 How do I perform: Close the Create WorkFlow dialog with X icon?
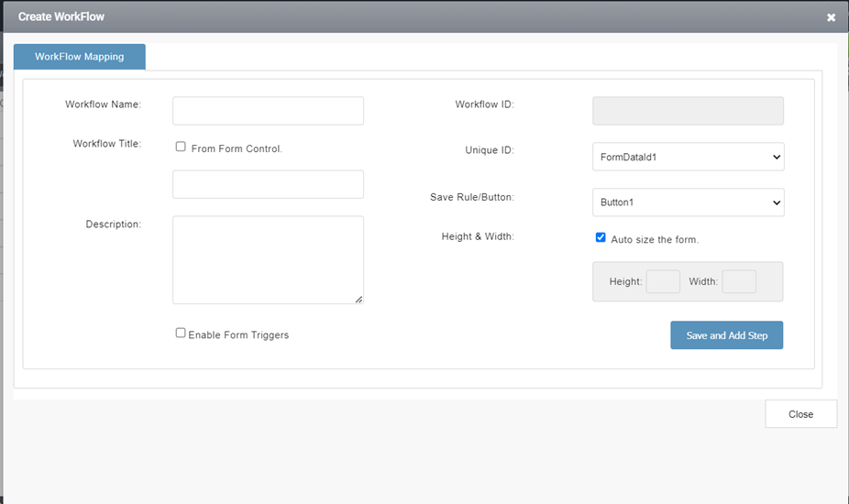click(x=831, y=17)
